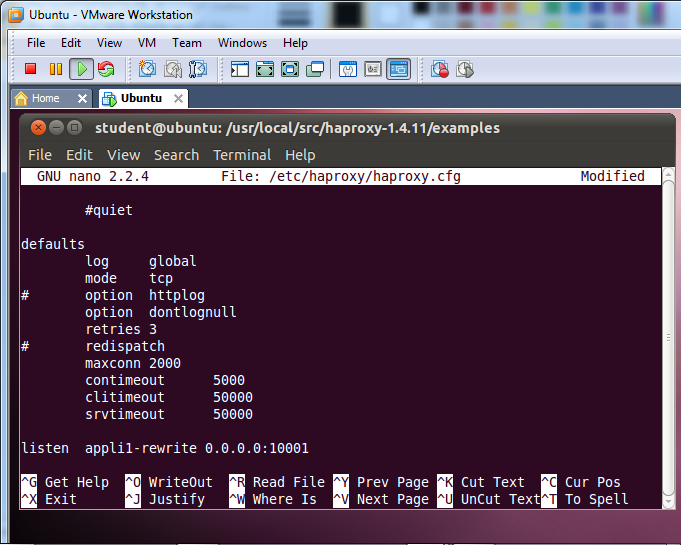Pause the virtual machine with Suspend icon

56,69
